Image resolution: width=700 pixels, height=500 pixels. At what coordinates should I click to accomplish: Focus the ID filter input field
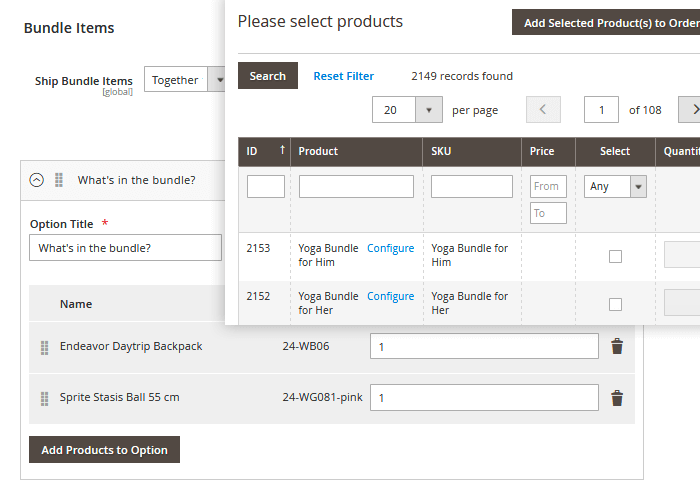point(266,186)
